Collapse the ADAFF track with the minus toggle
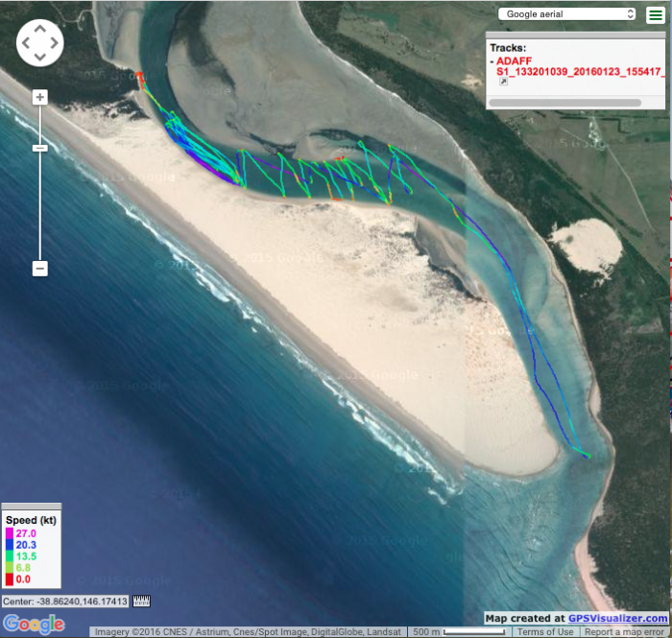 point(492,60)
